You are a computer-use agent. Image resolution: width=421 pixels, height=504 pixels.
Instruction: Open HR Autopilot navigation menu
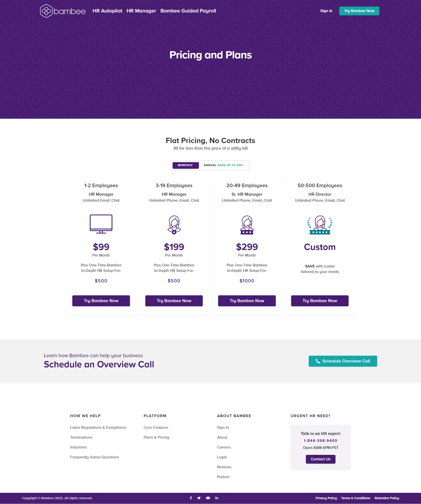click(x=107, y=11)
